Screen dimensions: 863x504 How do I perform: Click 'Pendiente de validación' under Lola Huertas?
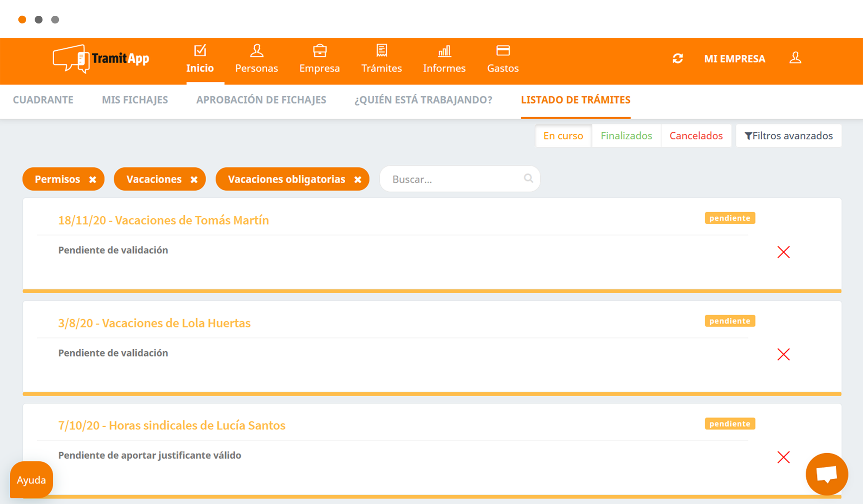point(113,353)
